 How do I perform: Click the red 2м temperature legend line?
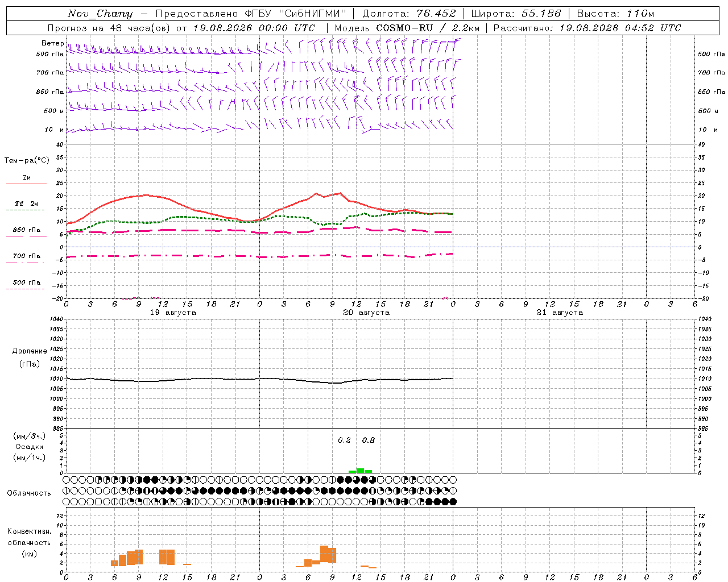click(26, 184)
